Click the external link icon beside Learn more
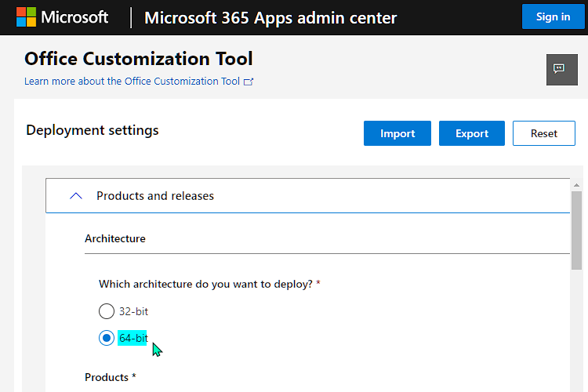588x392 pixels. click(x=249, y=82)
